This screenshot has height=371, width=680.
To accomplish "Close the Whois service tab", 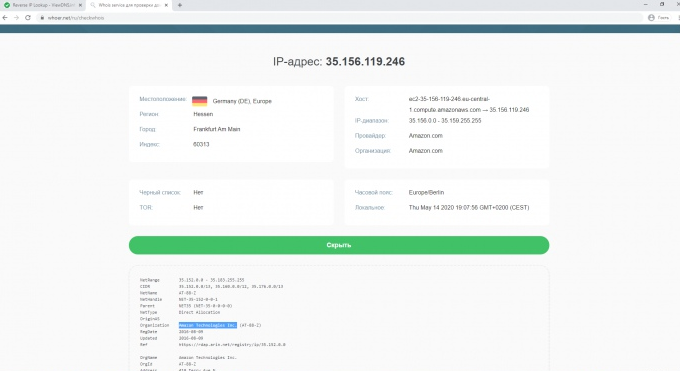I will pos(166,5).
